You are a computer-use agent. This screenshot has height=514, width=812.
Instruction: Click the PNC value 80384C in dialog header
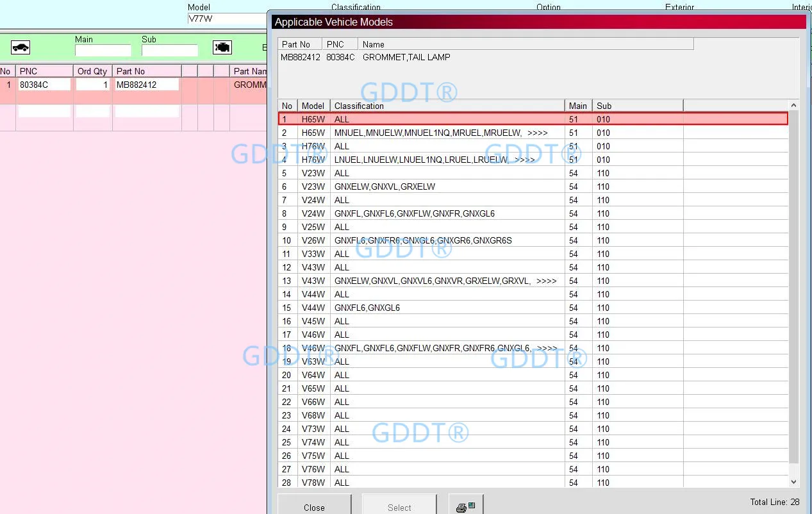(x=340, y=57)
